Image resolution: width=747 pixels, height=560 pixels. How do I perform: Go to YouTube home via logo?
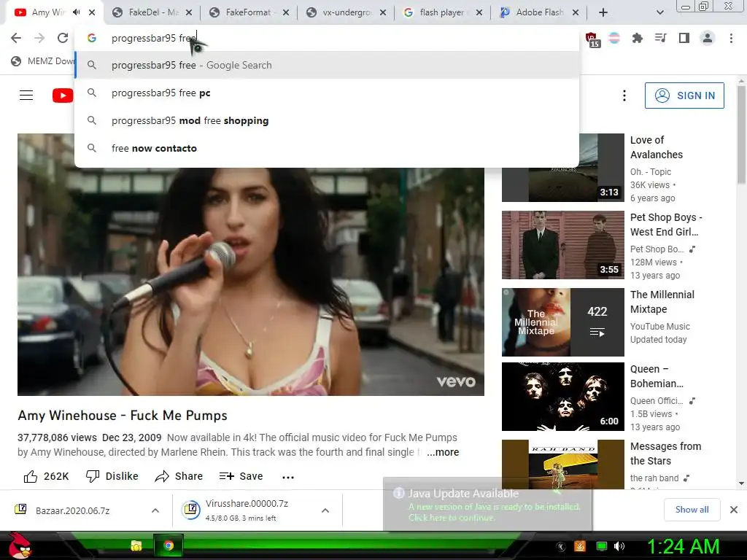tap(63, 96)
